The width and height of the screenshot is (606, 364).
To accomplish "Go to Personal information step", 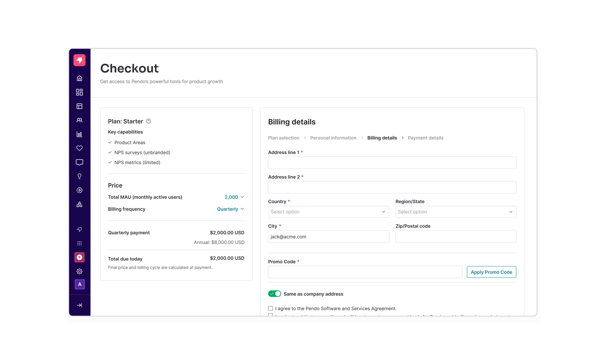I will (x=333, y=138).
